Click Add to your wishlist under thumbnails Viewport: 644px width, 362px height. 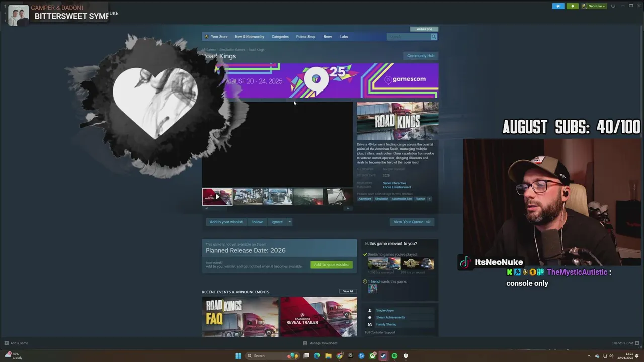(226, 222)
